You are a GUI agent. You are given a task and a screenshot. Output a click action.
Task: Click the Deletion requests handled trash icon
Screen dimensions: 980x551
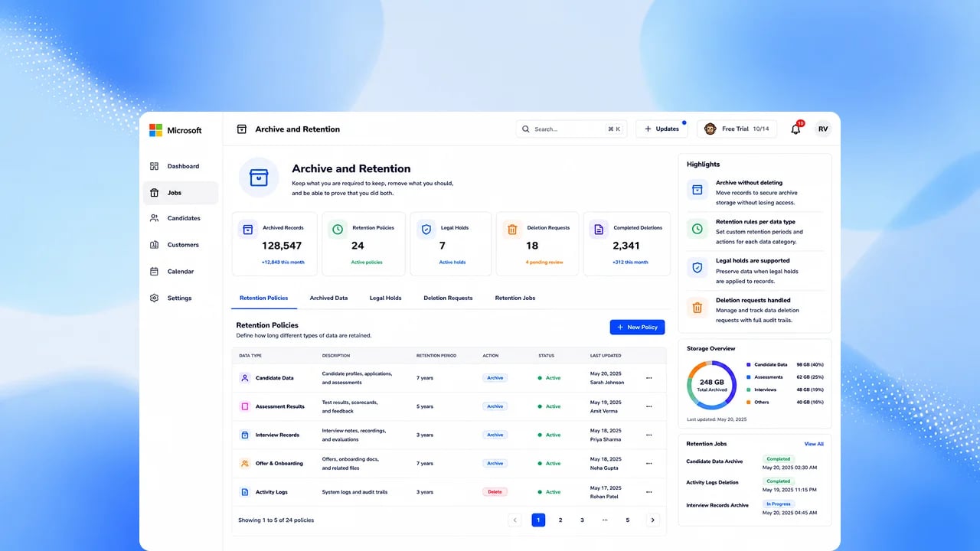697,308
